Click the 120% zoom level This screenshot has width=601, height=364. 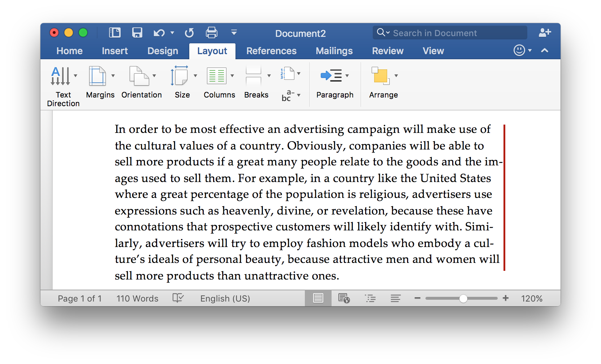(532, 299)
